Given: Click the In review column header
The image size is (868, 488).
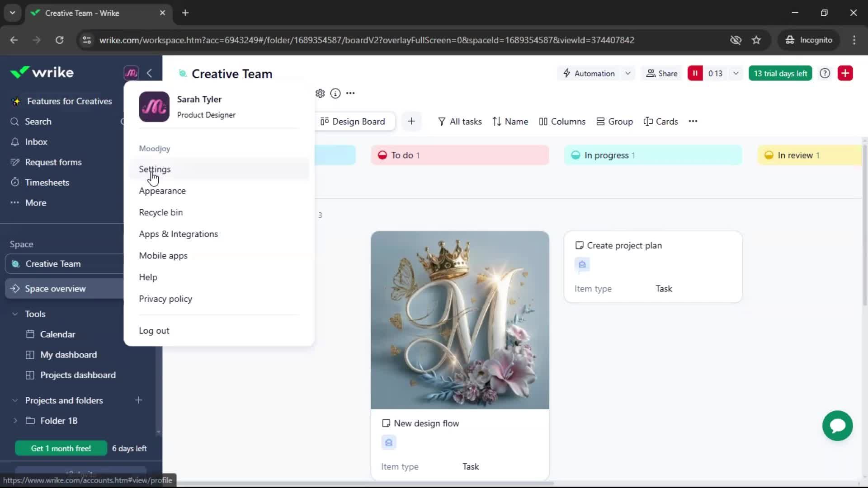Looking at the screenshot, I should click(x=810, y=155).
